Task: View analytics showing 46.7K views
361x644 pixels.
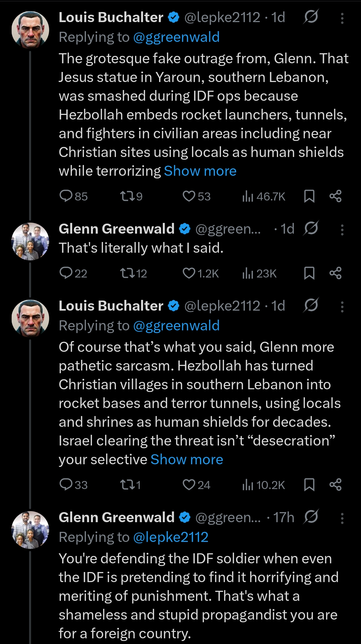Action: pyautogui.click(x=264, y=196)
